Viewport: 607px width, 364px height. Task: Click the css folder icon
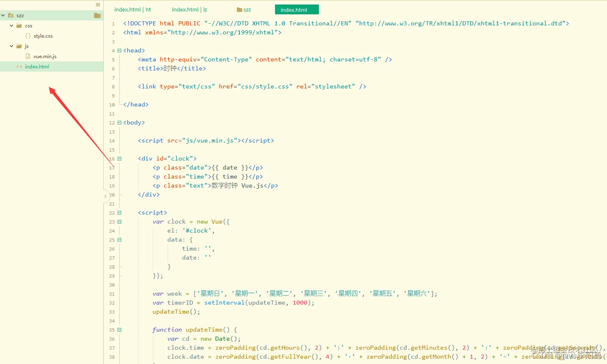point(19,26)
